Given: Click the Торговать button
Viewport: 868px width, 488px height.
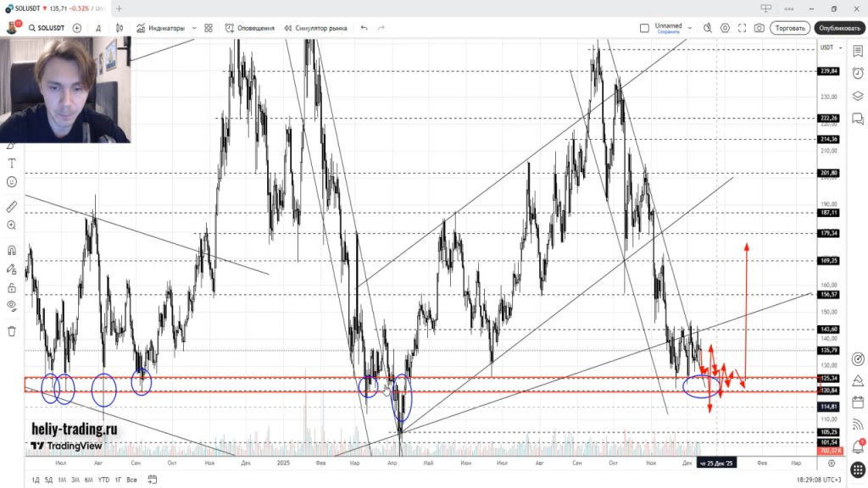Looking at the screenshot, I should pyautogui.click(x=789, y=28).
